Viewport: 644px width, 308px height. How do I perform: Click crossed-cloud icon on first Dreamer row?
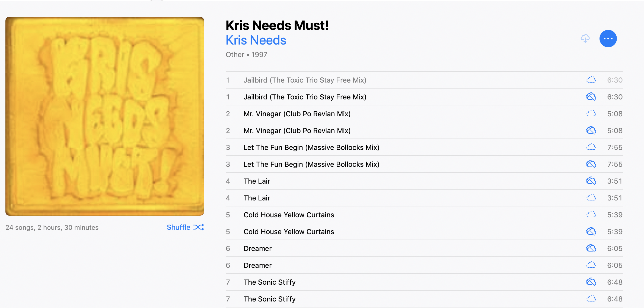[x=591, y=248]
